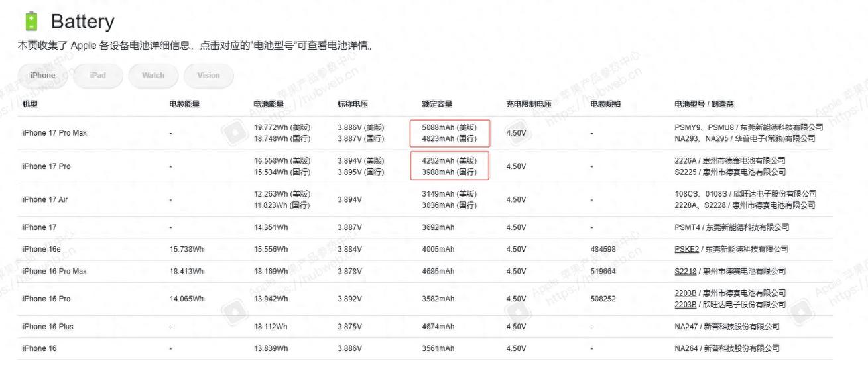Click the 4674mAh capacity value
This screenshot has height=365, width=868.
(438, 327)
